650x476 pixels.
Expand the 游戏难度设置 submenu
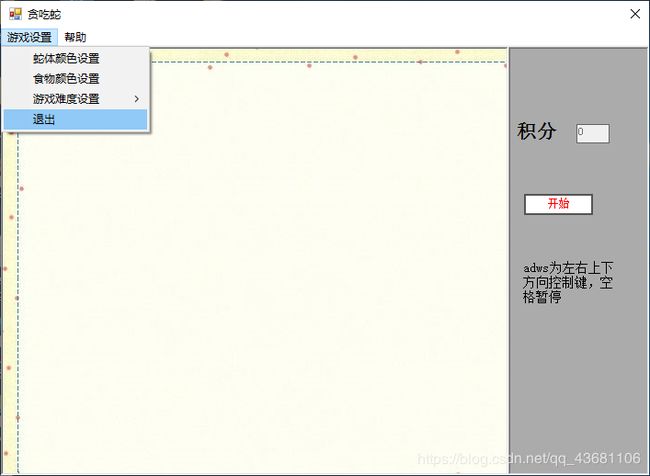(75, 99)
